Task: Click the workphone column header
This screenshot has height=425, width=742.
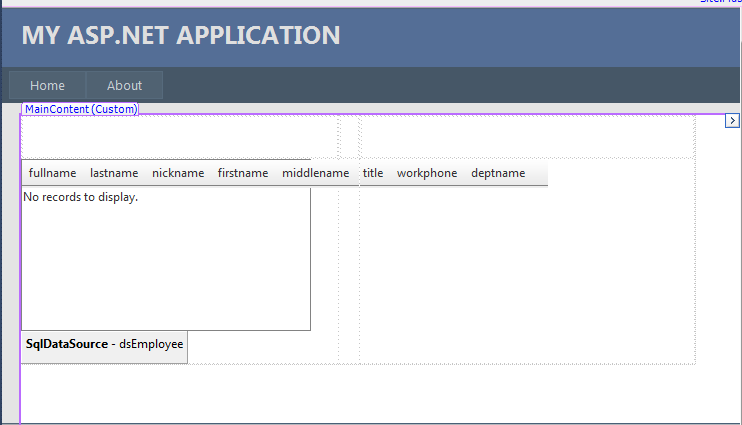Action: pos(427,173)
